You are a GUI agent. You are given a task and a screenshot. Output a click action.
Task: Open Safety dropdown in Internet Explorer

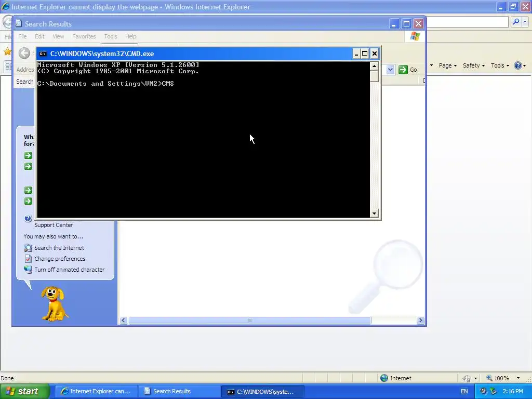tap(474, 65)
